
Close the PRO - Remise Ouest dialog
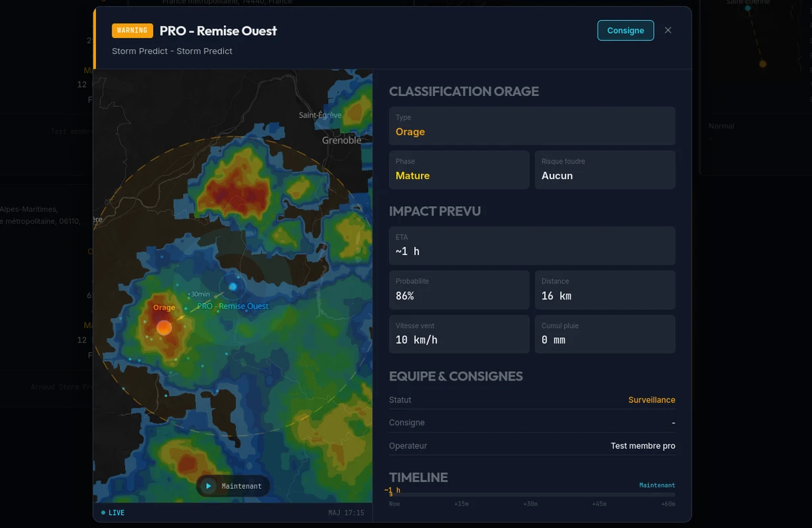coord(668,30)
